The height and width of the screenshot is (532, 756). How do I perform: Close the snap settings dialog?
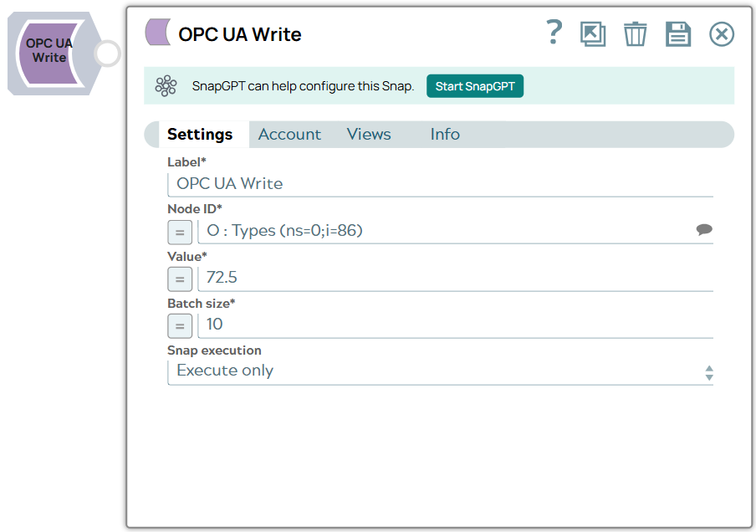pos(721,33)
